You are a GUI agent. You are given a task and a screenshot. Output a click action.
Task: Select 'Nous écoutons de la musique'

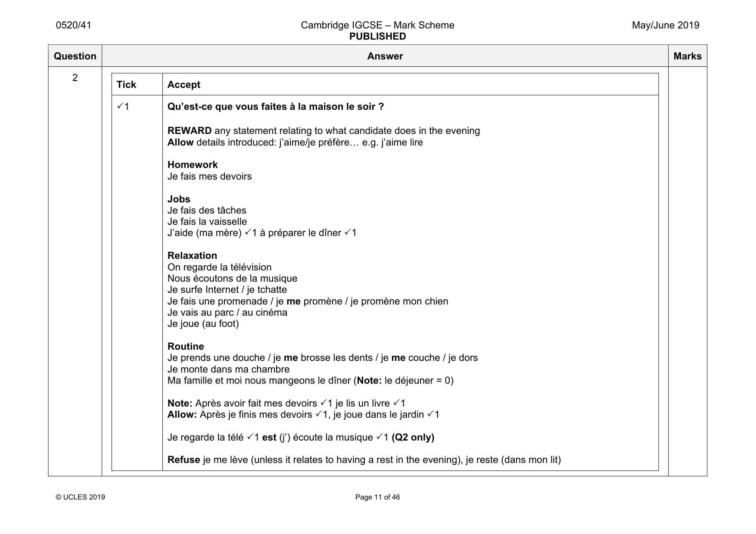[x=232, y=279]
